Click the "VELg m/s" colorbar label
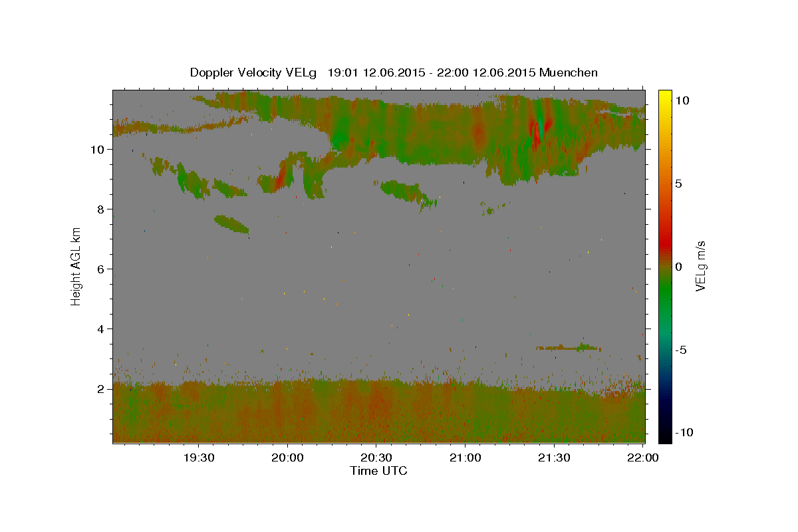This screenshot has height=532, width=798. (700, 265)
